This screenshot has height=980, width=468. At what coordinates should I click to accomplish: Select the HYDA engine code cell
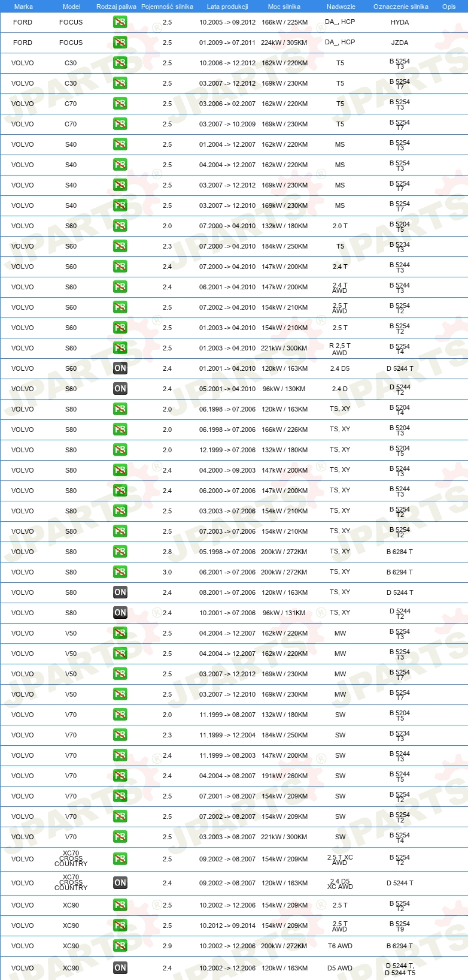tap(400, 22)
